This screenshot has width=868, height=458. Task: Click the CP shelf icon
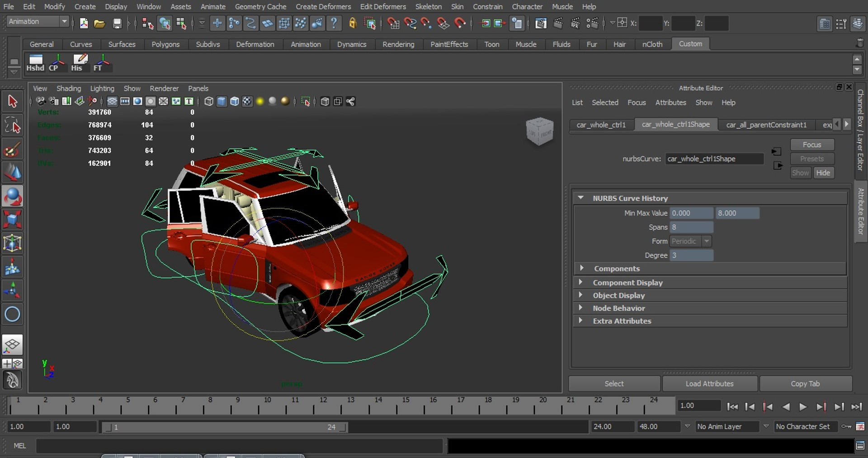point(57,63)
